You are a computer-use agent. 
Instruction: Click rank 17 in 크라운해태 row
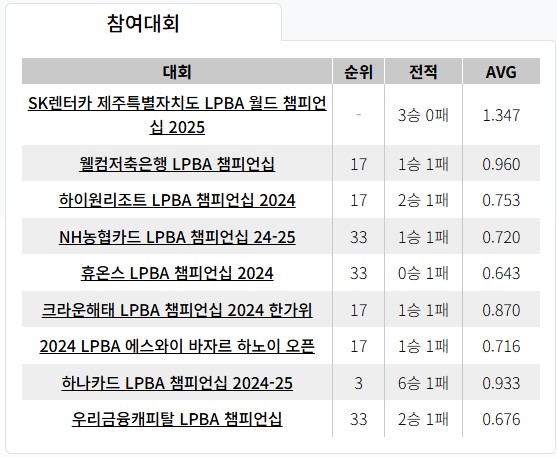coord(358,310)
